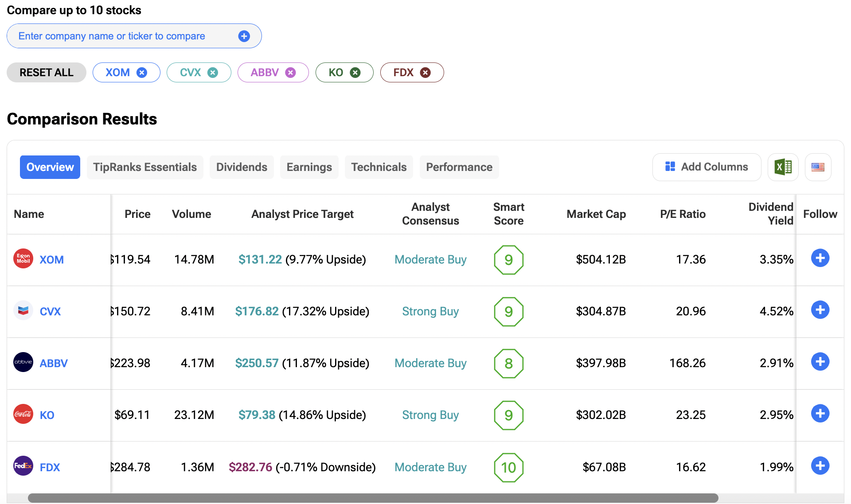Sort by the Dividend Yield header
Screen dimensions: 851x504
coord(771,214)
